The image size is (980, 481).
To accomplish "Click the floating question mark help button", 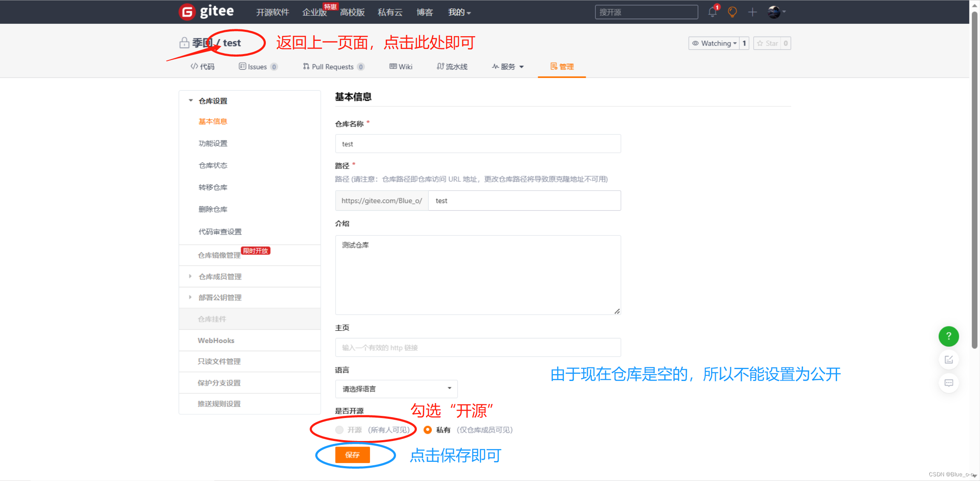I will (948, 336).
